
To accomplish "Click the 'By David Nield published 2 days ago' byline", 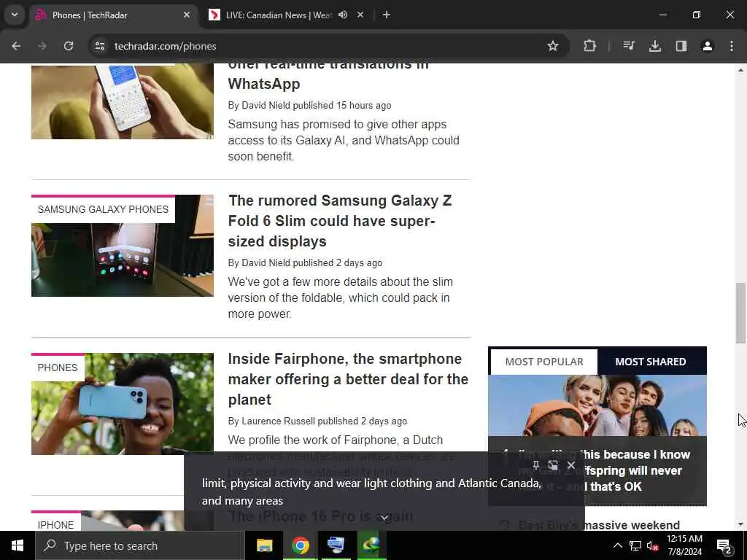I will (305, 262).
